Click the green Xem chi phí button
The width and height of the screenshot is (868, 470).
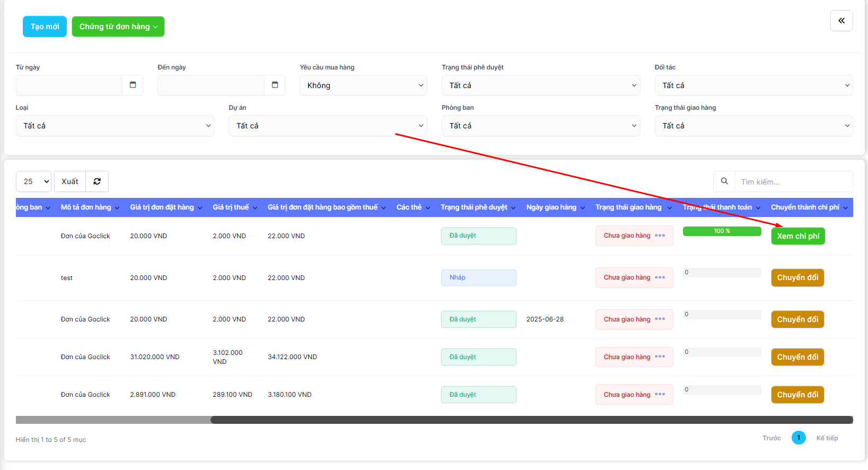(x=798, y=236)
